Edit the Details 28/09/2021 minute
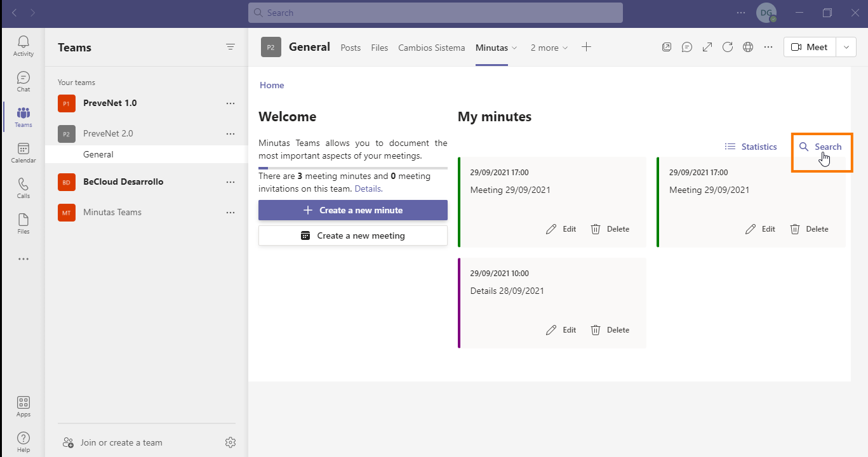868x457 pixels. pos(561,330)
